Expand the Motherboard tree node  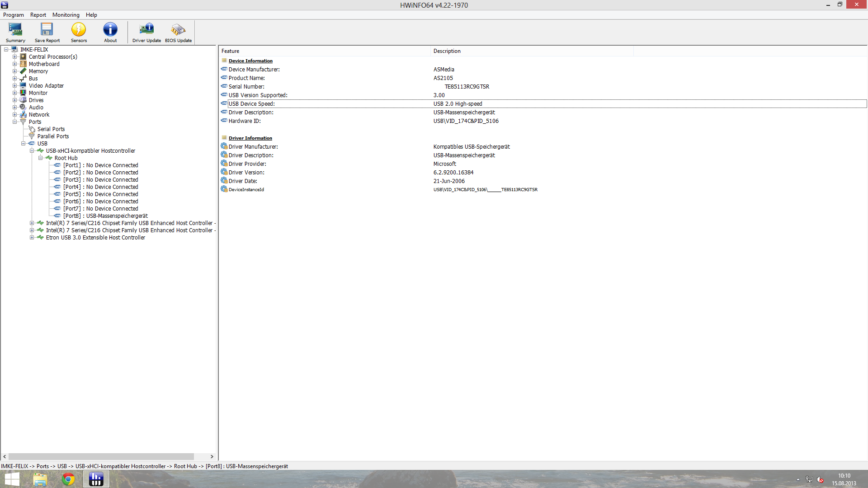click(14, 64)
